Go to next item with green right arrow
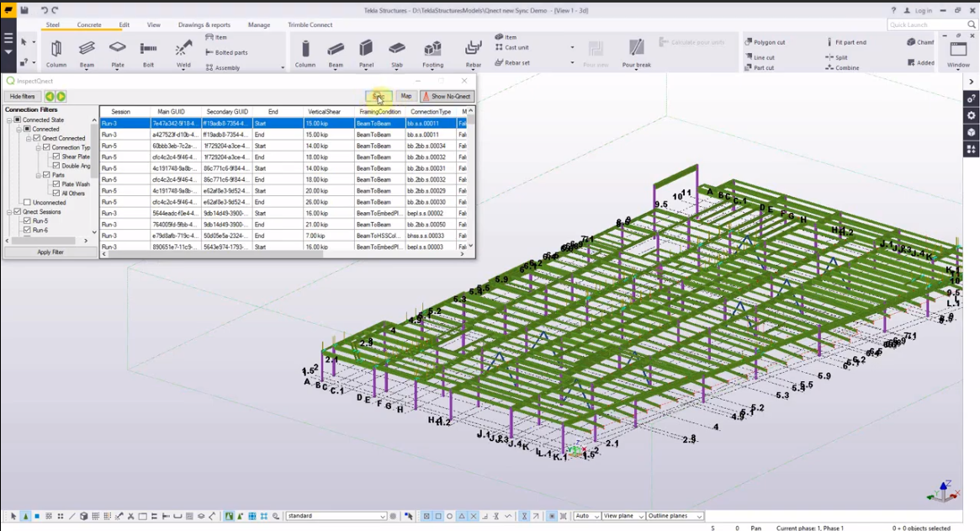The height and width of the screenshot is (531, 980). (61, 96)
